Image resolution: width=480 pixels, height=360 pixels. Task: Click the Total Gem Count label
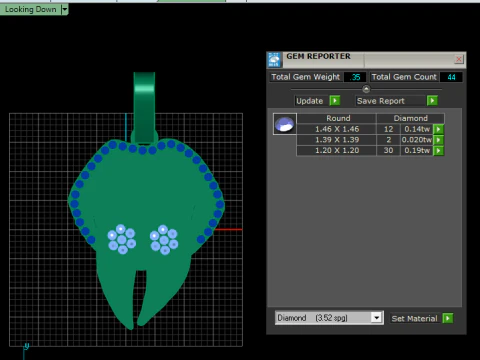[404, 77]
